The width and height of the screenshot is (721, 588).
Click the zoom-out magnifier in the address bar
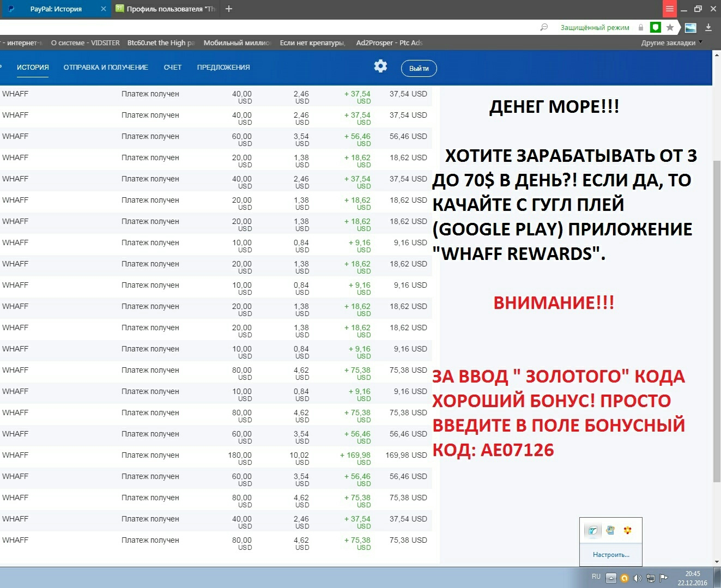[x=544, y=27]
